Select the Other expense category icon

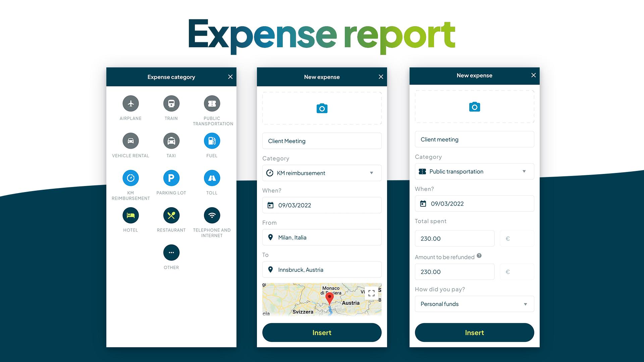(x=171, y=253)
